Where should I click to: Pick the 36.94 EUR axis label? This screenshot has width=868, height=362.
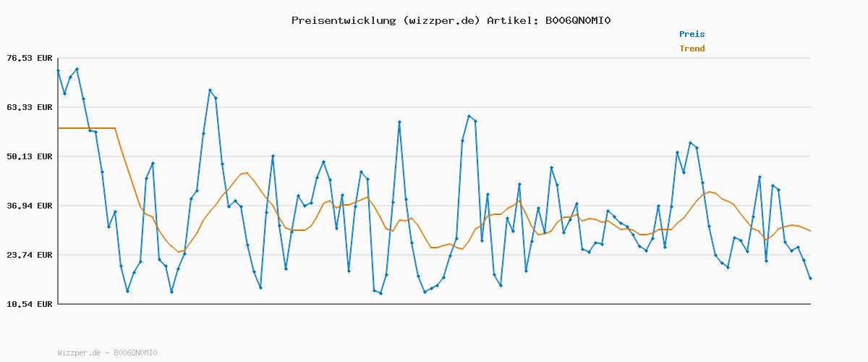tap(30, 206)
